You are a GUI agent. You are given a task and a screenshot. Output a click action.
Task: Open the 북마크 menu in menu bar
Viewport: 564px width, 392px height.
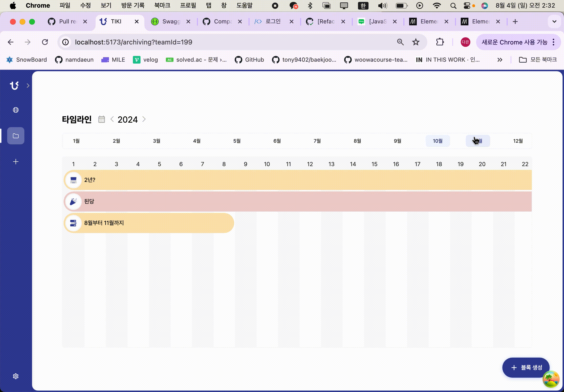click(x=162, y=5)
